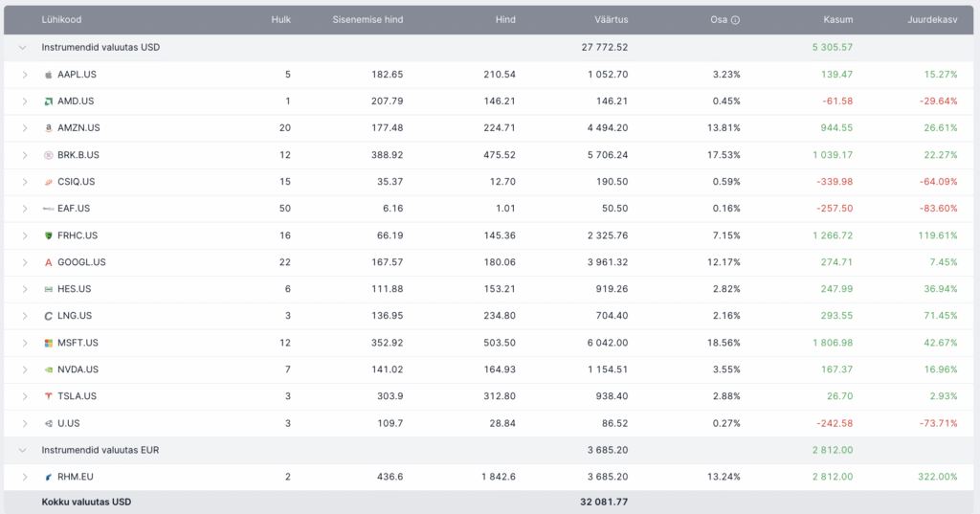Image resolution: width=980 pixels, height=514 pixels.
Task: Select the GOOGL.US ticker text
Action: tap(82, 262)
